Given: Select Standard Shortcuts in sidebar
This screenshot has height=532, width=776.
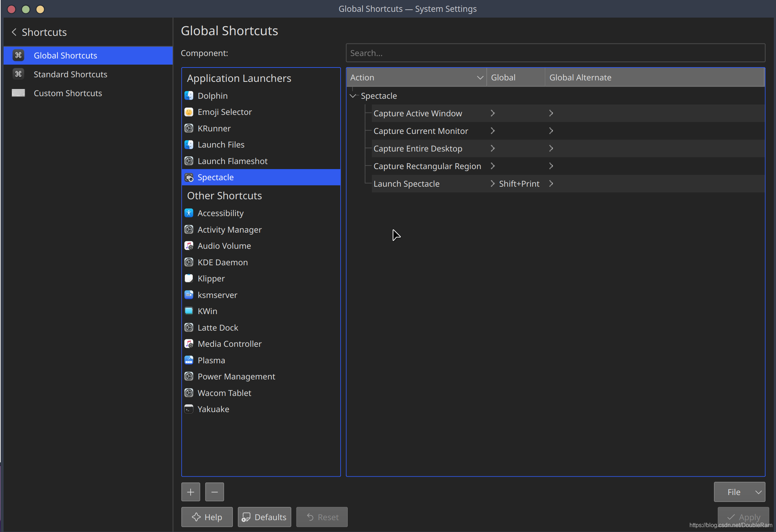Looking at the screenshot, I should [88, 74].
